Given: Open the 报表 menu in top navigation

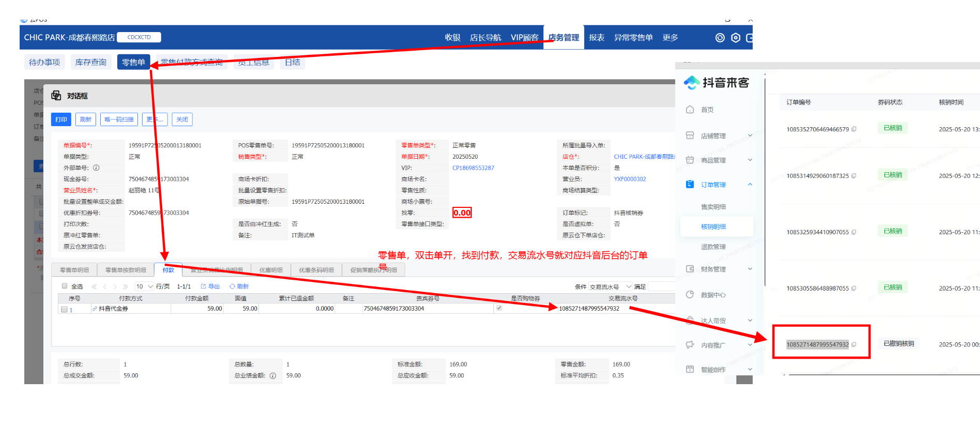Looking at the screenshot, I should click(x=596, y=38).
